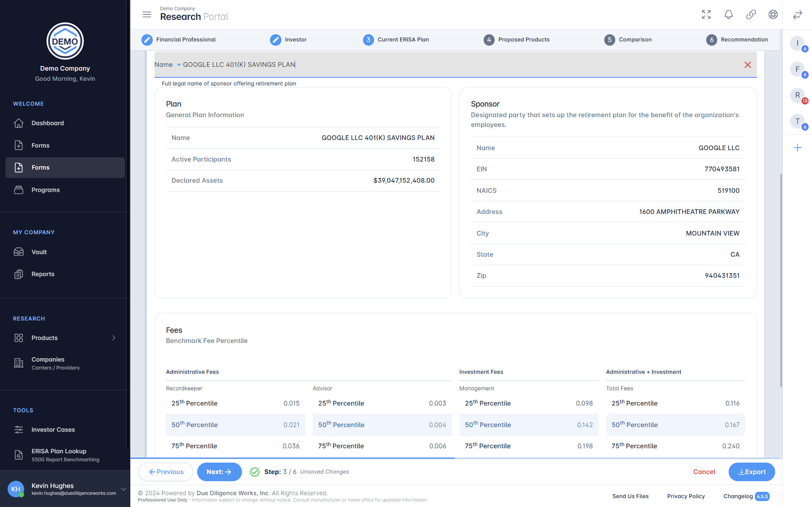
Task: Click the Next button
Action: [x=219, y=472]
